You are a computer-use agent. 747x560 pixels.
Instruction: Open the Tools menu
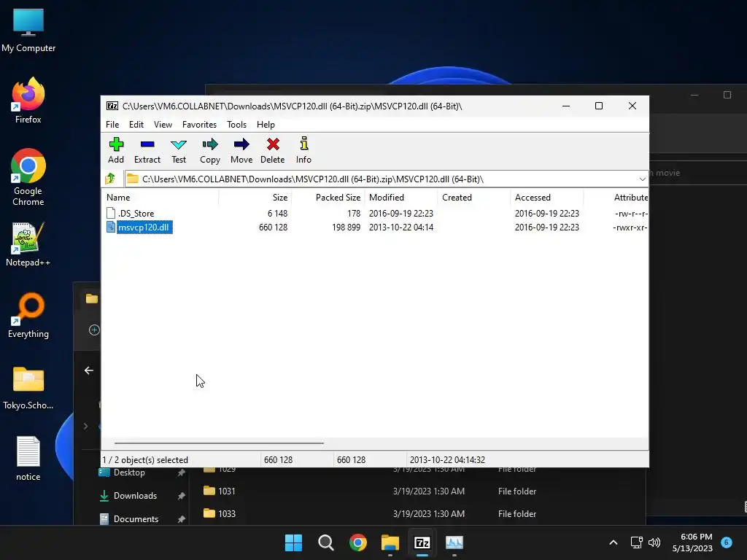237,124
